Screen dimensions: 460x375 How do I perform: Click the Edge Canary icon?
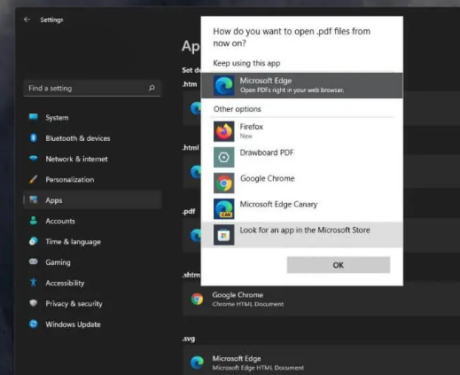[224, 209]
